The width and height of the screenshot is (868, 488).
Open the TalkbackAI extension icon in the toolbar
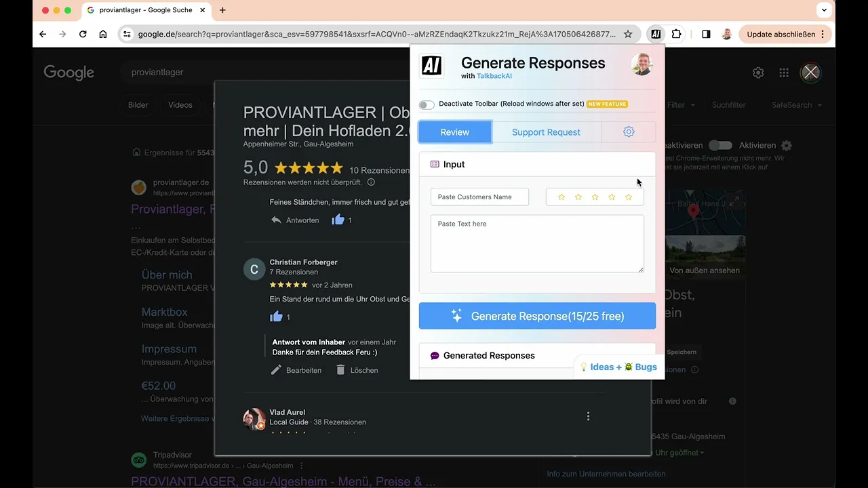point(656,34)
